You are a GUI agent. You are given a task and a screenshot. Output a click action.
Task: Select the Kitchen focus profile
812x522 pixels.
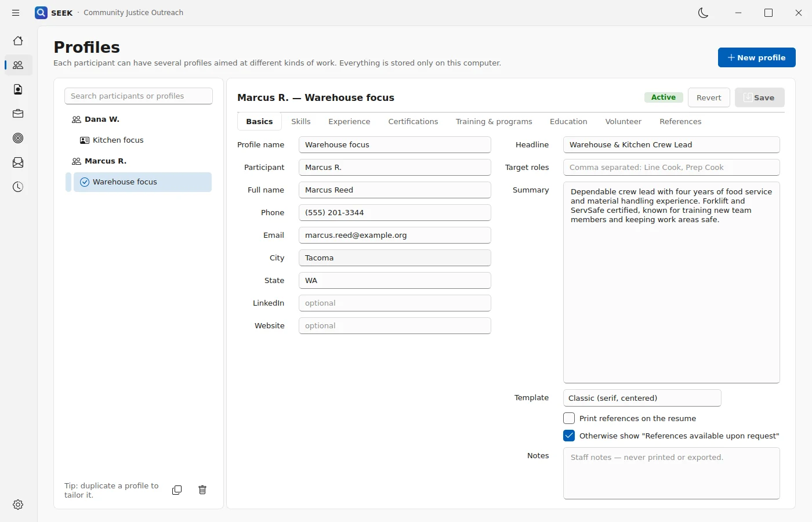click(142, 140)
